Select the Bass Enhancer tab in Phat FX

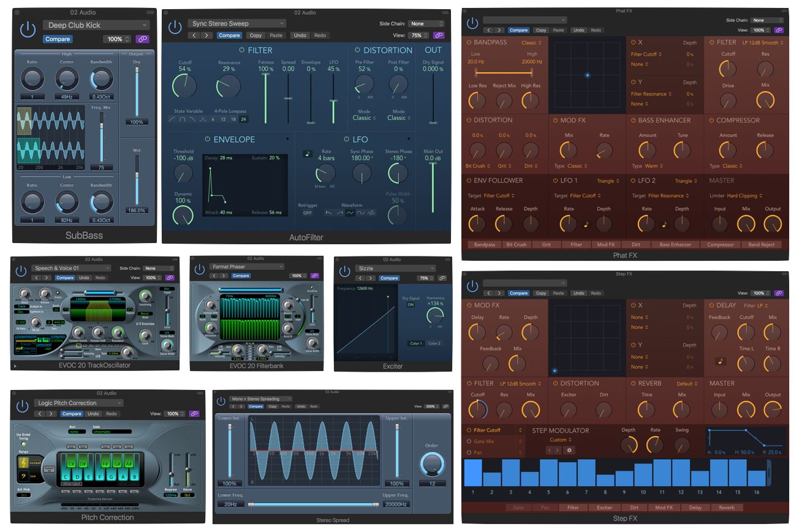[675, 245]
